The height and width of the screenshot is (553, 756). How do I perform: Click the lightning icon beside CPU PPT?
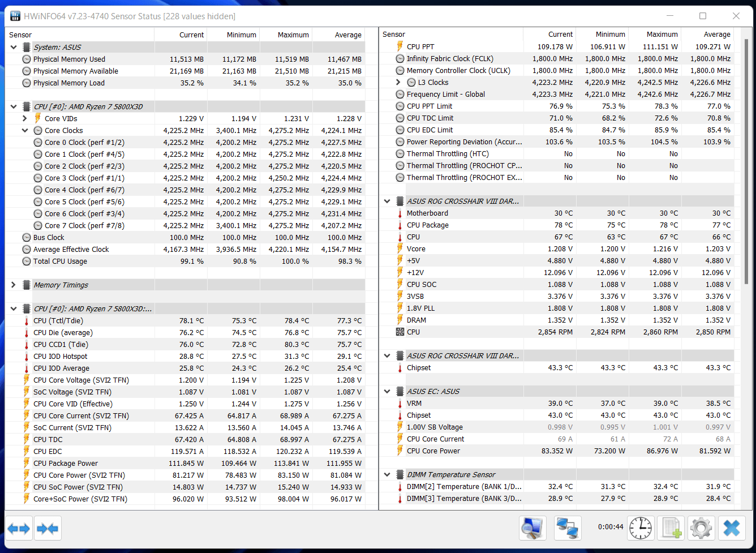click(400, 46)
